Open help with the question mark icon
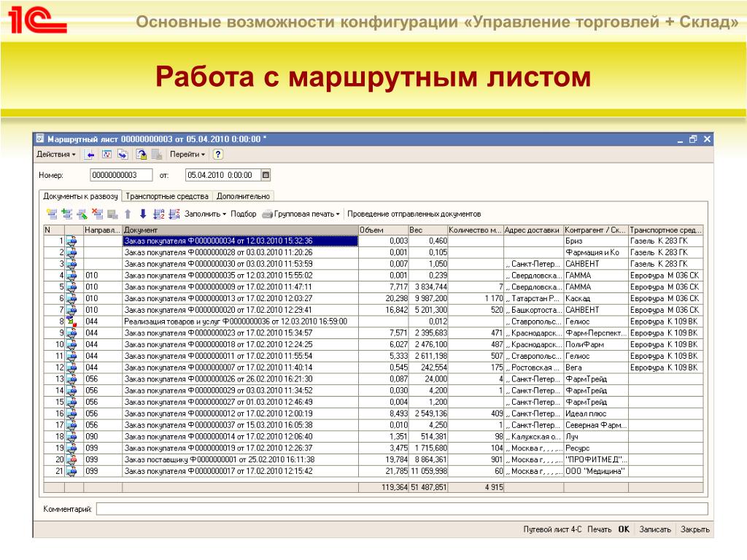This screenshot has height=560, width=747. [217, 155]
